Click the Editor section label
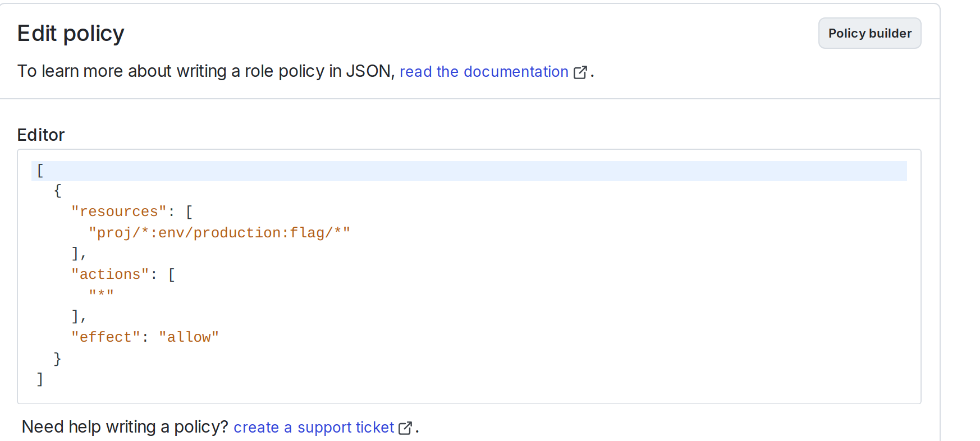980x441 pixels. [x=41, y=135]
